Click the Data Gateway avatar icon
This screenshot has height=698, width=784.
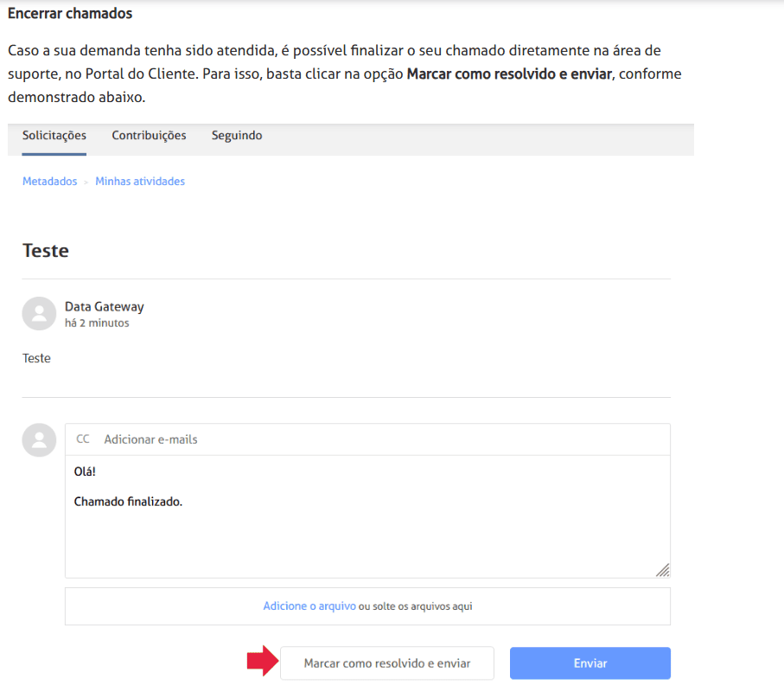(38, 314)
